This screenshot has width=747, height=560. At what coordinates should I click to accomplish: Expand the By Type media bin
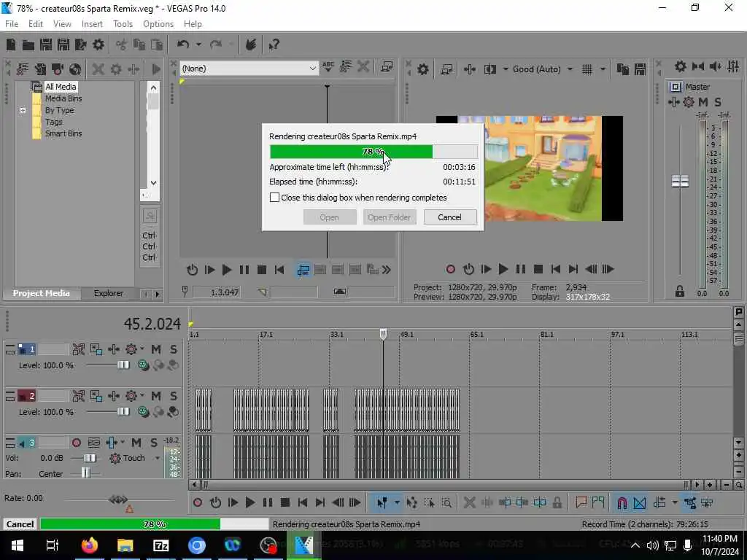tap(23, 111)
